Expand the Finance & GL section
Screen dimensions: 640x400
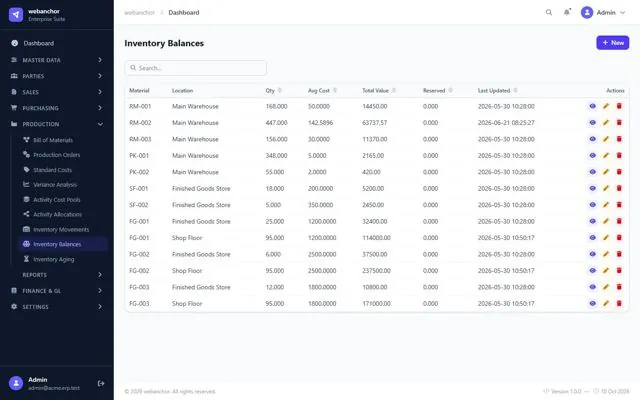pos(57,291)
